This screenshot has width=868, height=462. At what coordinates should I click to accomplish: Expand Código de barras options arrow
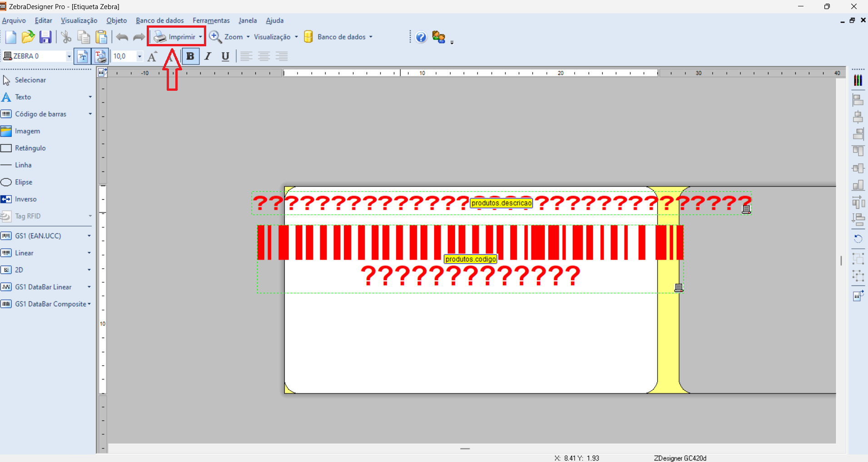click(90, 114)
